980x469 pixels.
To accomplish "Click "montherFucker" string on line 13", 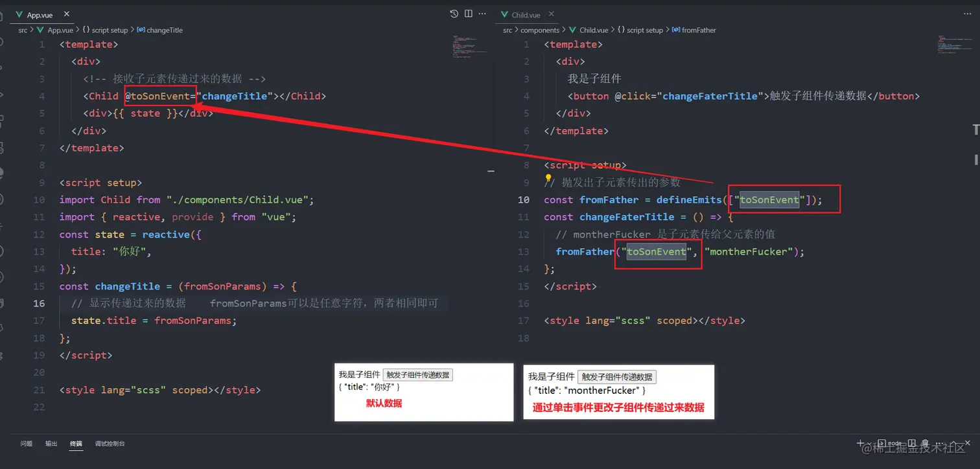I will [749, 251].
